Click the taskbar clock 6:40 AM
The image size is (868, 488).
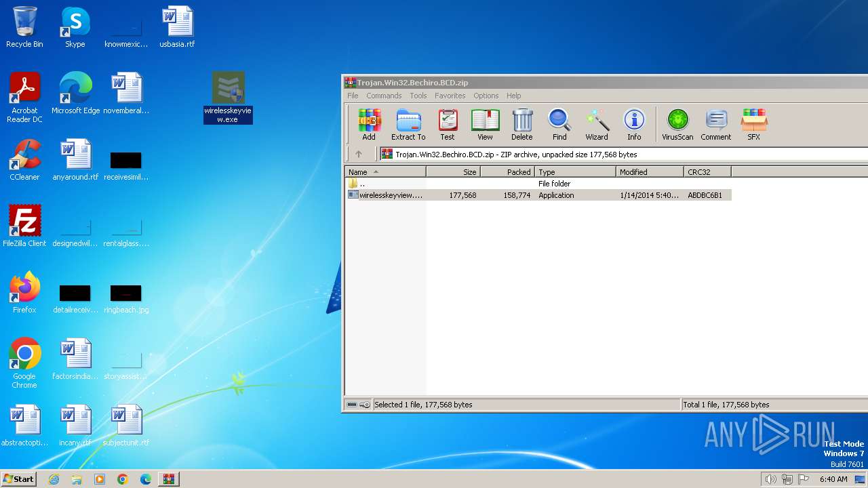pyautogui.click(x=833, y=479)
